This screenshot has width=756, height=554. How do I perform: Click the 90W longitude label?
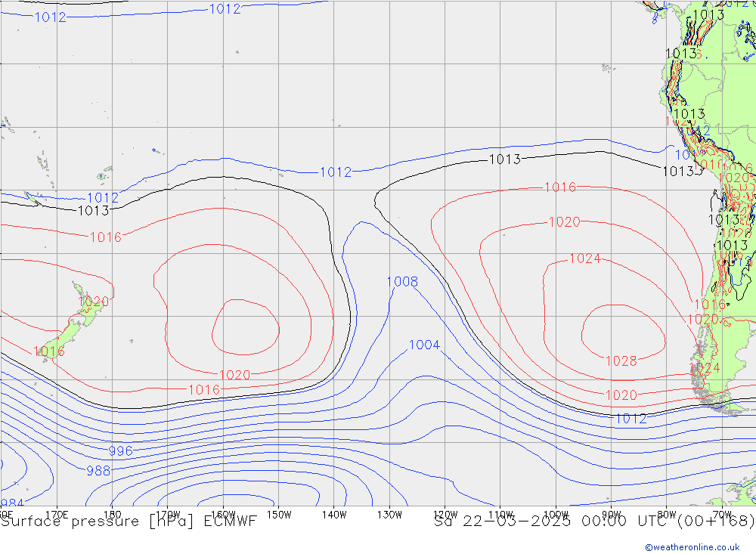click(612, 515)
